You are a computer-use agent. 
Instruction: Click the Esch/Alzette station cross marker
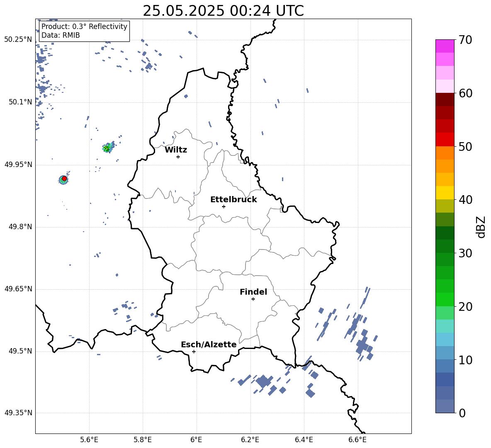point(194,351)
